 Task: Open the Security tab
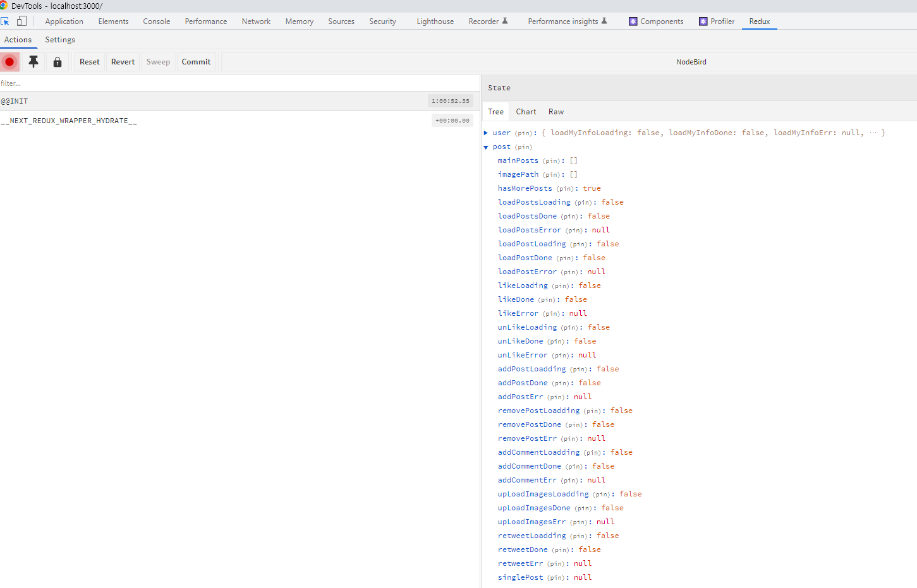coord(383,21)
